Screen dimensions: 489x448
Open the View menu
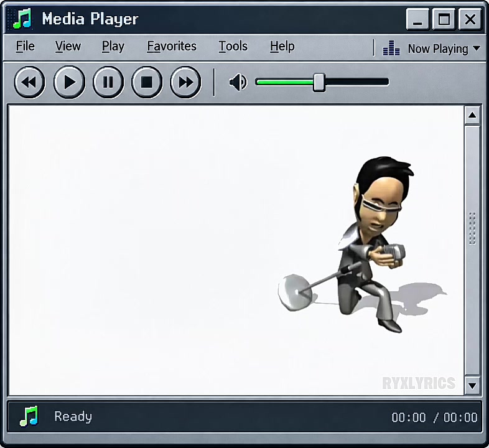tap(68, 47)
